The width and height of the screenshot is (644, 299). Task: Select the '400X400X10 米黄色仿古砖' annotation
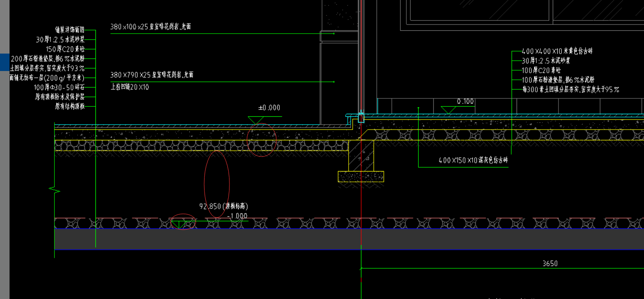click(x=557, y=51)
